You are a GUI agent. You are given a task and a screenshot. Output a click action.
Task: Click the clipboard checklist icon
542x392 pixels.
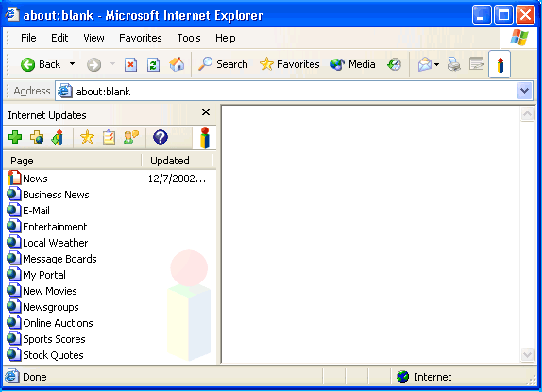click(109, 137)
